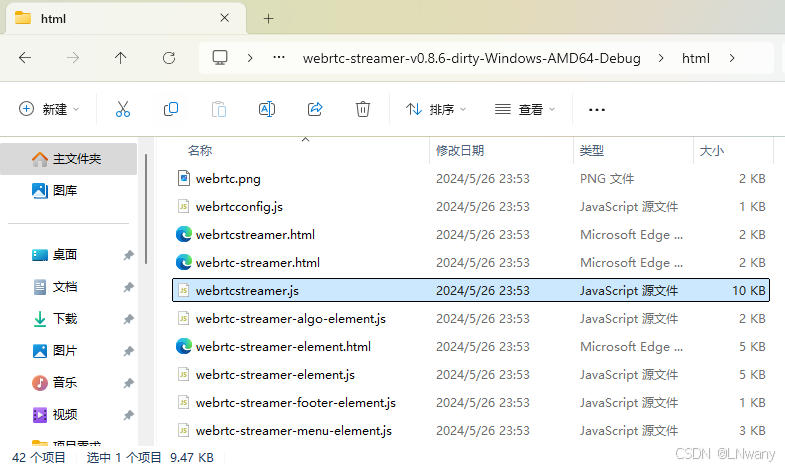Click the folder icon on html tab
The height and width of the screenshot is (467, 785).
tap(23, 18)
